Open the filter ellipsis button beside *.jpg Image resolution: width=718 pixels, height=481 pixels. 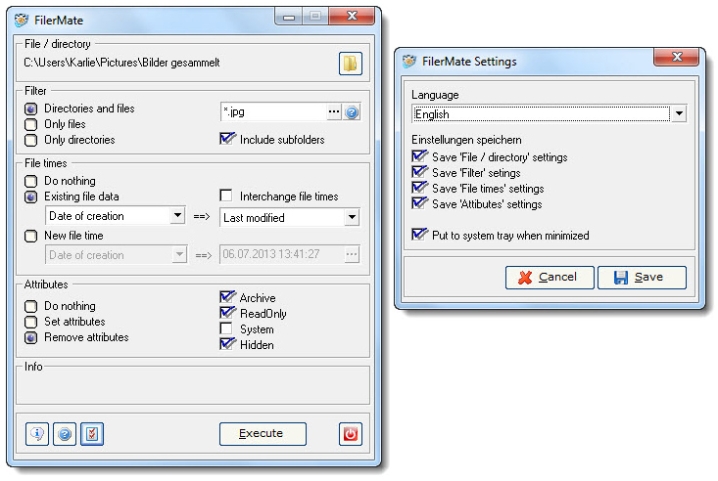pos(334,113)
